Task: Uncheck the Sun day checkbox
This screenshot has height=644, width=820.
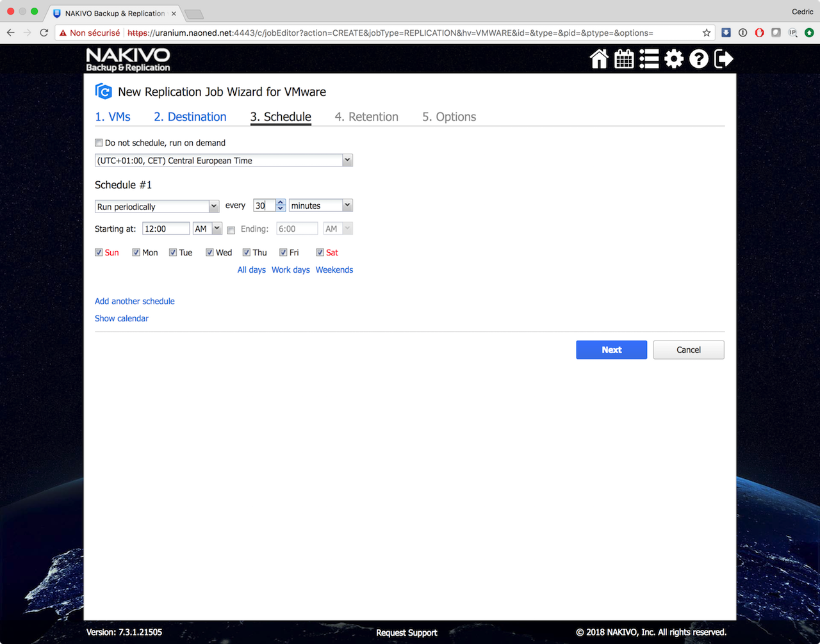Action: (99, 252)
